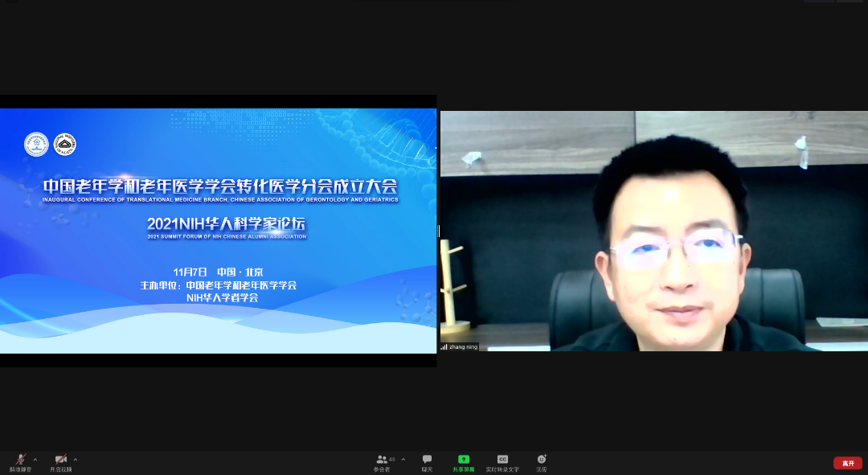Click the 2021NIH华人科学家论坛 title text
The image size is (868, 475).
(x=227, y=223)
